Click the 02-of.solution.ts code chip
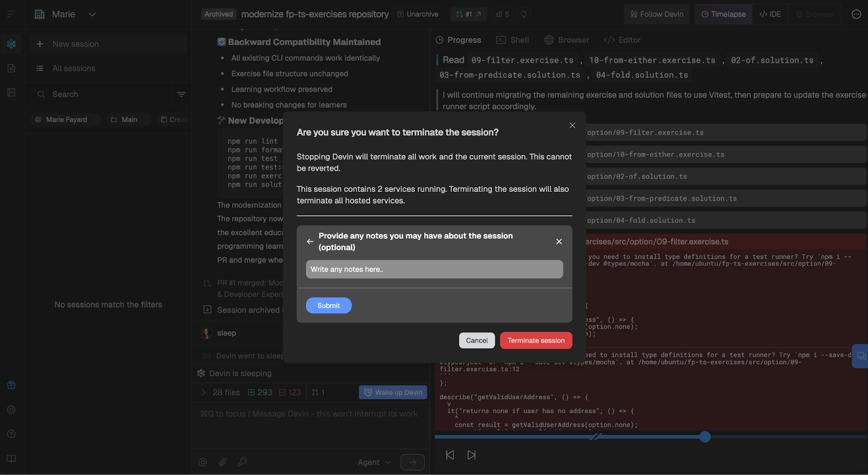Viewport: 868px width, 475px height. 772,60
